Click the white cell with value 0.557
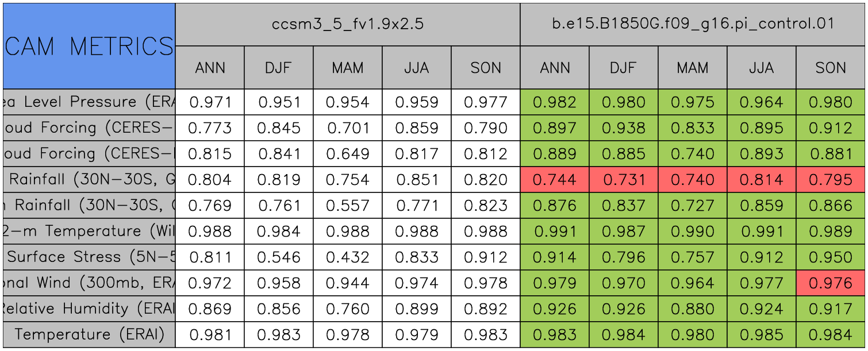 coord(348,205)
